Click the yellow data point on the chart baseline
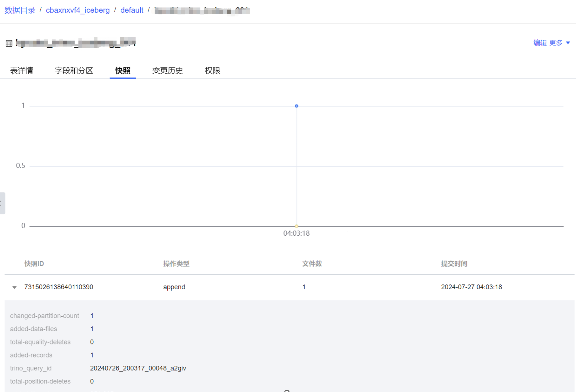The image size is (576, 392). click(296, 226)
